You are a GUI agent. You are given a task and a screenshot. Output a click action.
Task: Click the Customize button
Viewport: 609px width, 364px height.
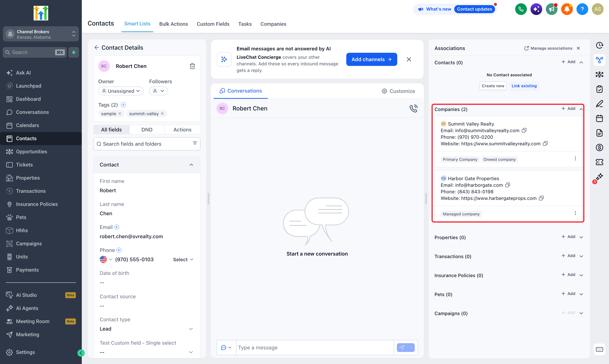pos(398,91)
